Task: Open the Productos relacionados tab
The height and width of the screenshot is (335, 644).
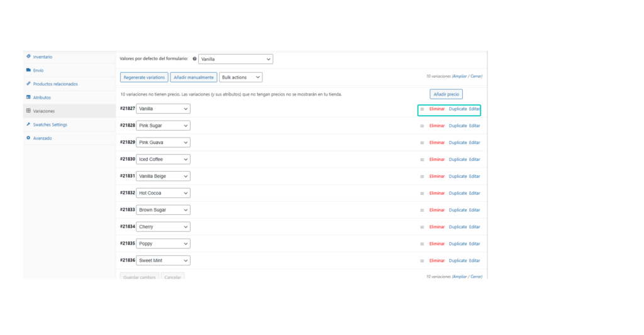Action: tap(55, 84)
